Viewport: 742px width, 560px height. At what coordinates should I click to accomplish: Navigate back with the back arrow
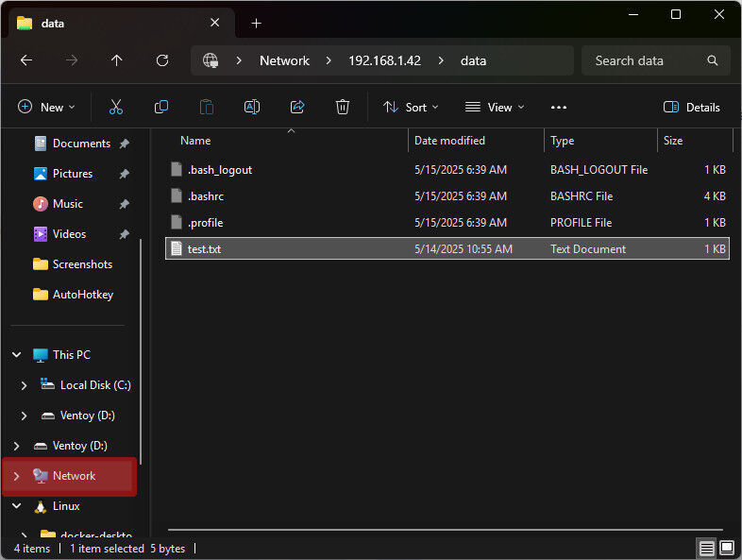[x=26, y=60]
